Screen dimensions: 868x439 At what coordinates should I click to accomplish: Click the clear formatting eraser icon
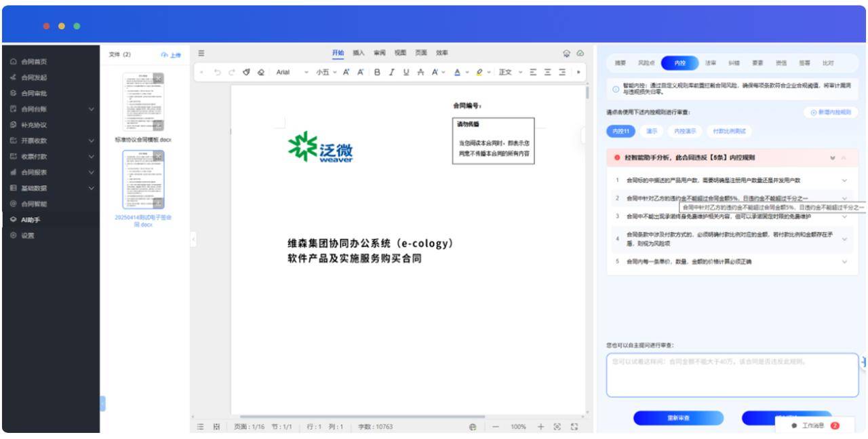click(x=261, y=73)
